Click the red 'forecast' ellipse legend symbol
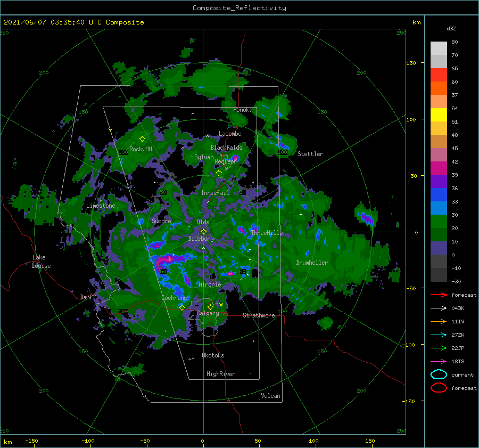Screen dimensions: 479x448 coord(439,388)
